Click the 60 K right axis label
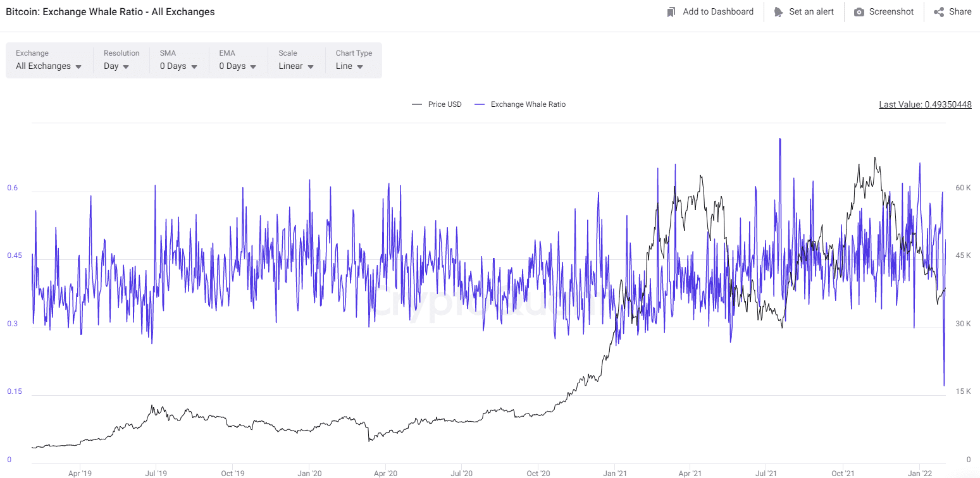Image resolution: width=980 pixels, height=478 pixels. (963, 188)
